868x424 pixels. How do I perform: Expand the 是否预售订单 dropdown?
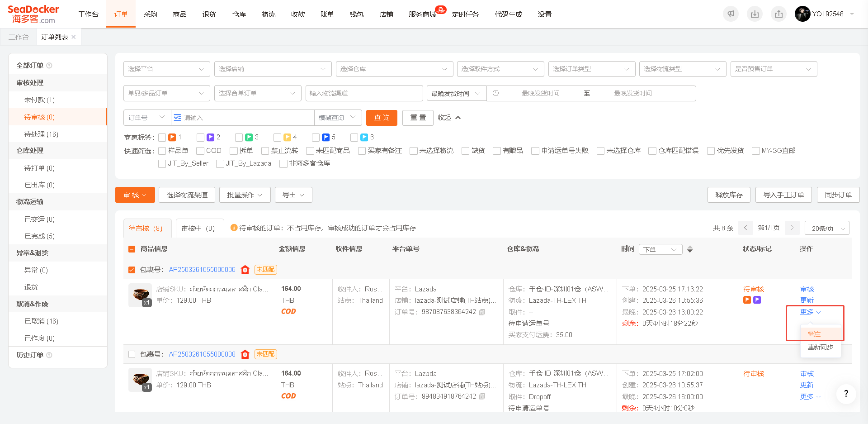tap(774, 69)
